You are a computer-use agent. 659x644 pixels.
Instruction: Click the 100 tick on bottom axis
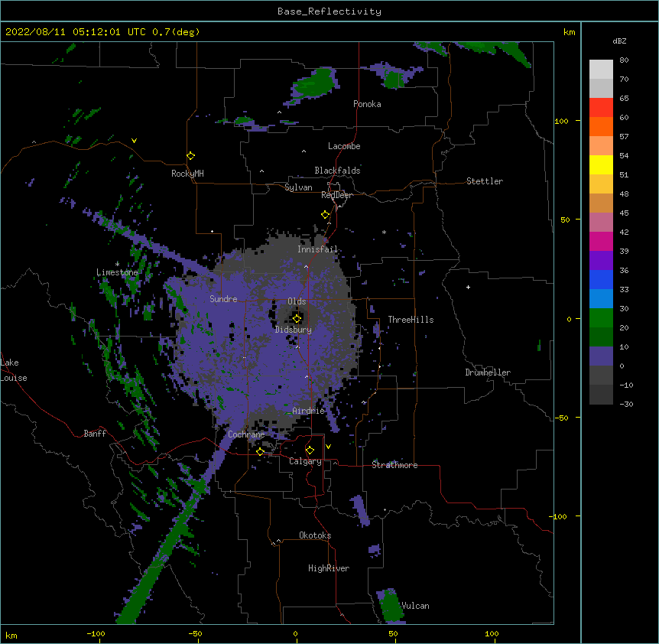click(x=492, y=633)
